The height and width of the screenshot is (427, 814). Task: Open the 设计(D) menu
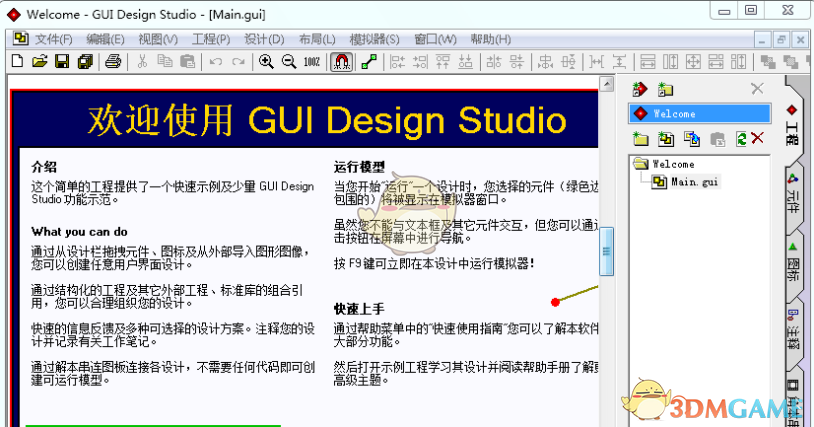tap(264, 39)
